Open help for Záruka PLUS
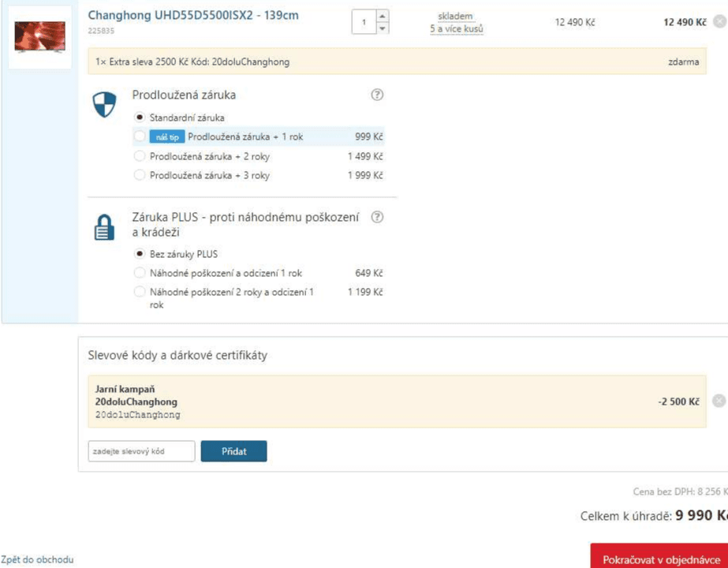The image size is (728, 568). [x=377, y=217]
